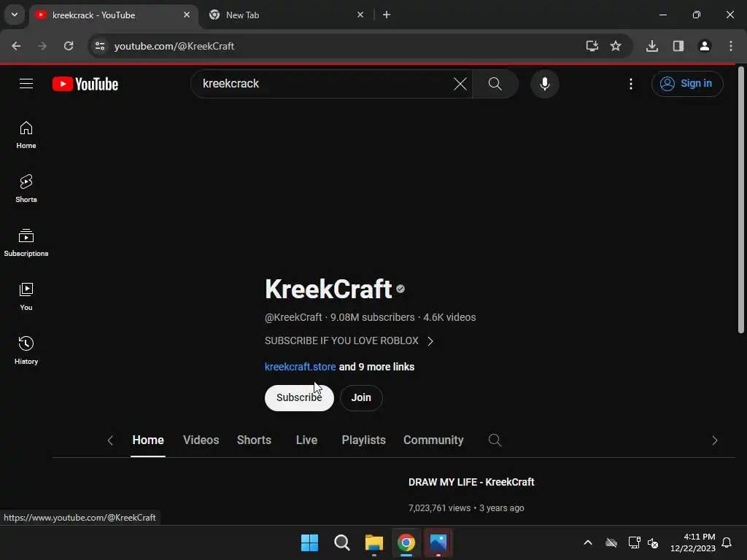Click the magnifier search submit button
747x560 pixels.
tap(495, 84)
